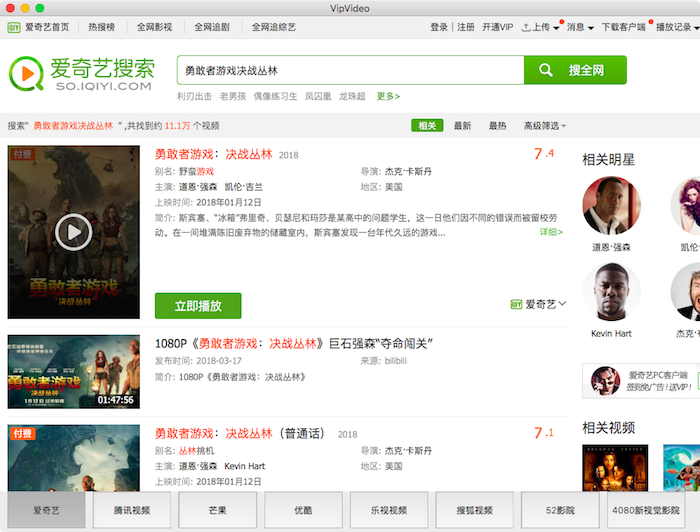Click the bilibili video thumbnail 01:47:56
Viewport: 700px width, 532px height.
[74, 372]
